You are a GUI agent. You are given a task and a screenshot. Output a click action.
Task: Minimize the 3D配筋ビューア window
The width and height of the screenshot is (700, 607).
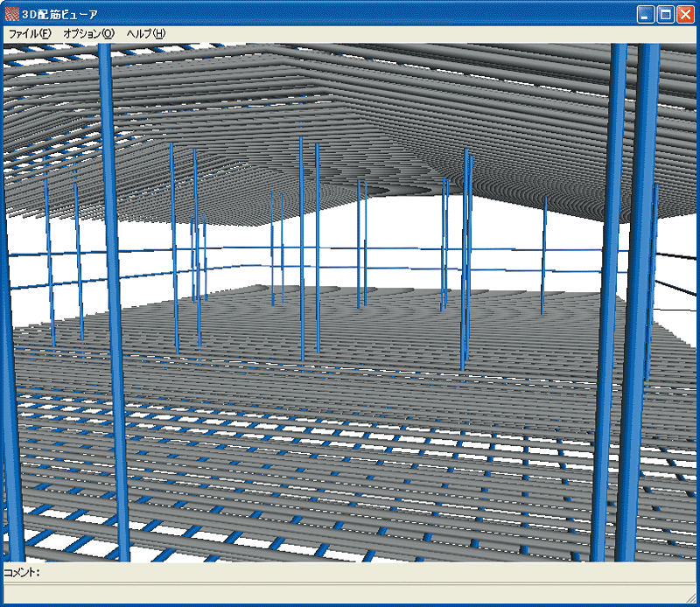pos(645,14)
